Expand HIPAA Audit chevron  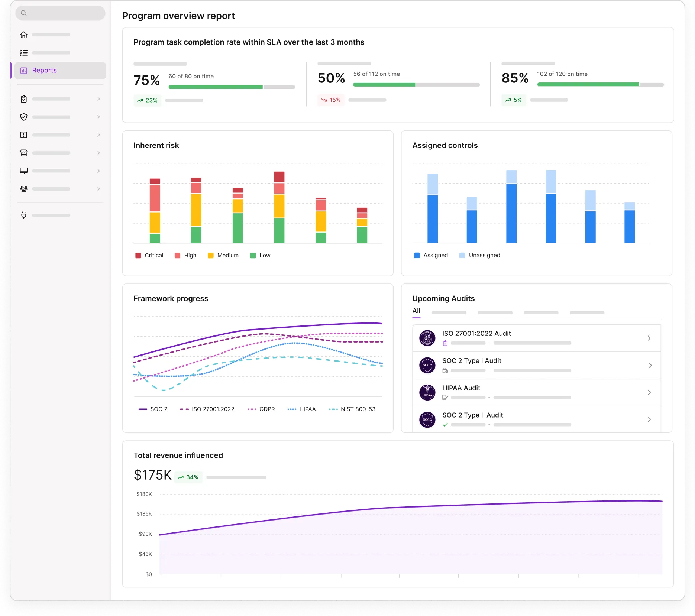click(x=649, y=393)
